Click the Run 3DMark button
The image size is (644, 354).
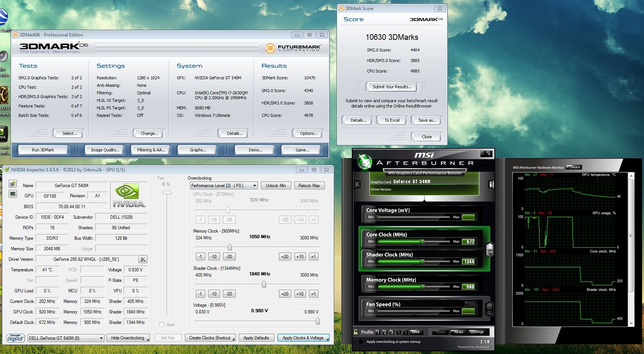tap(43, 150)
